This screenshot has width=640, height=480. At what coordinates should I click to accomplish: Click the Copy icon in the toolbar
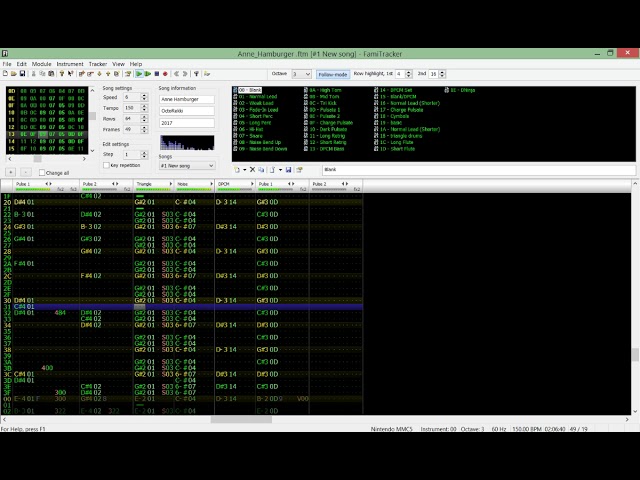click(x=42, y=74)
